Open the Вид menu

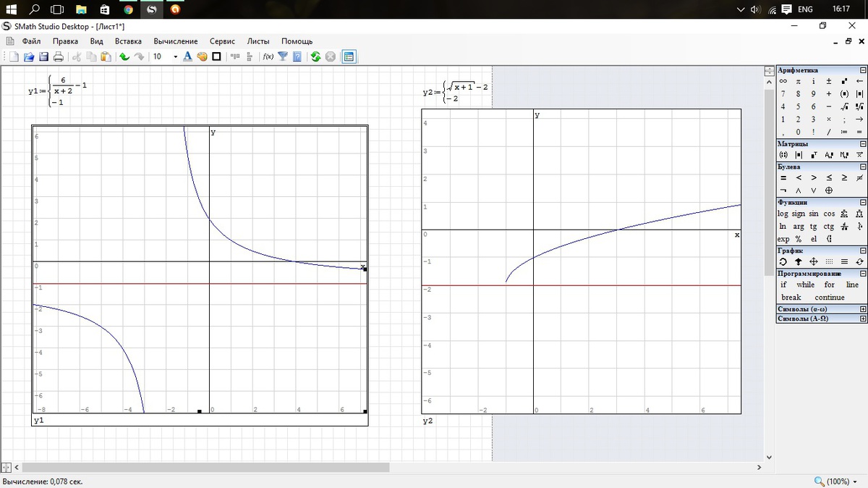(97, 41)
